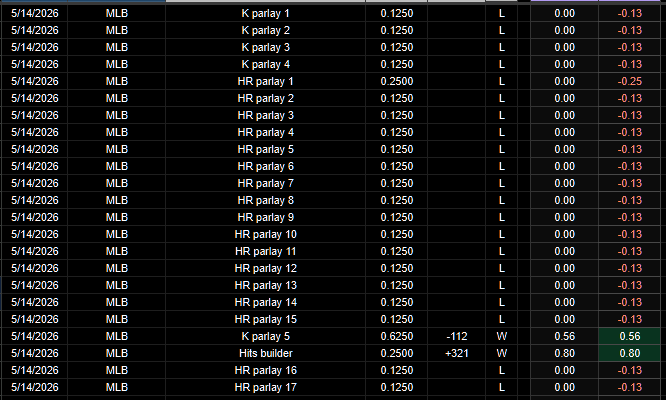The width and height of the screenshot is (666, 400).
Task: Select the MLB cell in HR parlay 10 row
Action: 116,234
